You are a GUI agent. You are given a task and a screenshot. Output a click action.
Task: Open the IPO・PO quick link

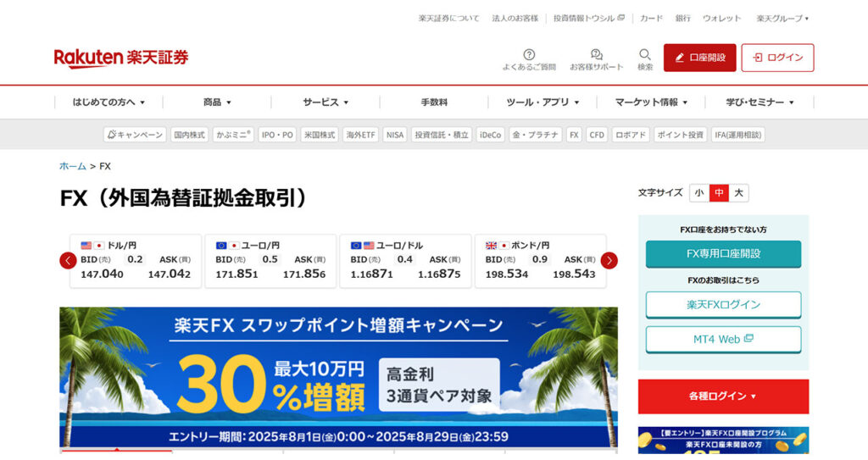point(277,135)
